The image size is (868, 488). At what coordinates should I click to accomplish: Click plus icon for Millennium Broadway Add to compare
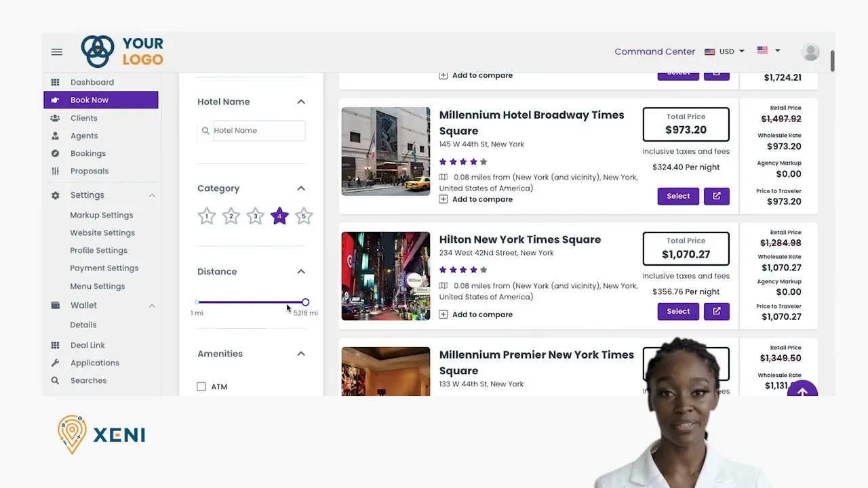443,199
